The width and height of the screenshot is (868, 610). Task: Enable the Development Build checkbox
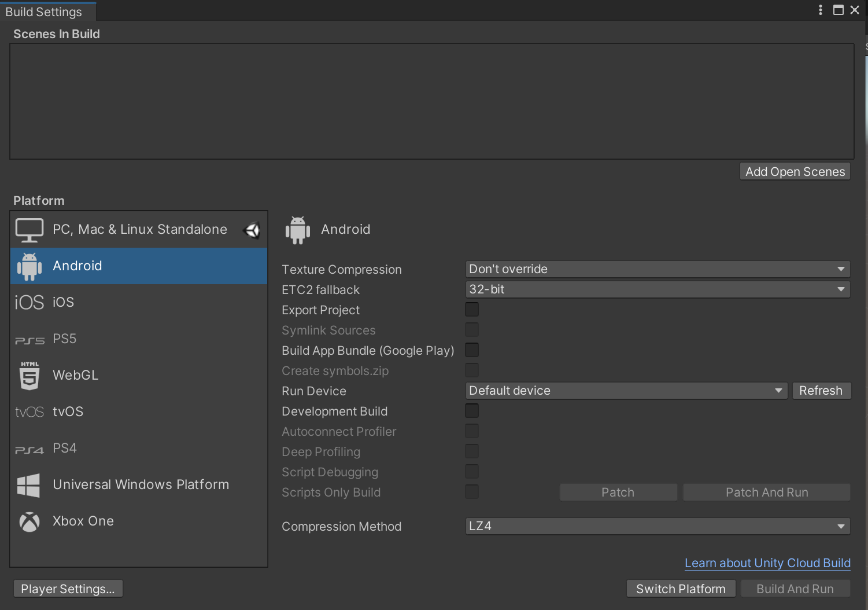[x=472, y=410]
